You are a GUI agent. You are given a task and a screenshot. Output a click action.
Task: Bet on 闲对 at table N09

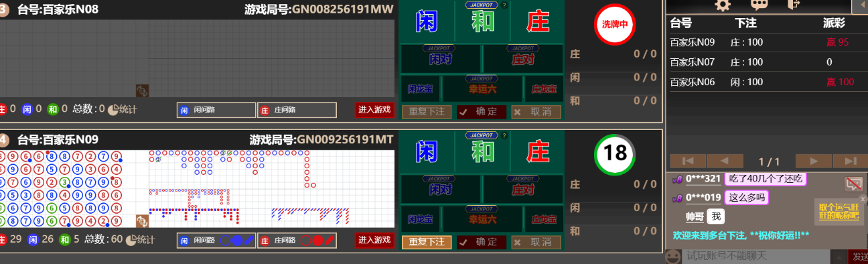[440, 189]
